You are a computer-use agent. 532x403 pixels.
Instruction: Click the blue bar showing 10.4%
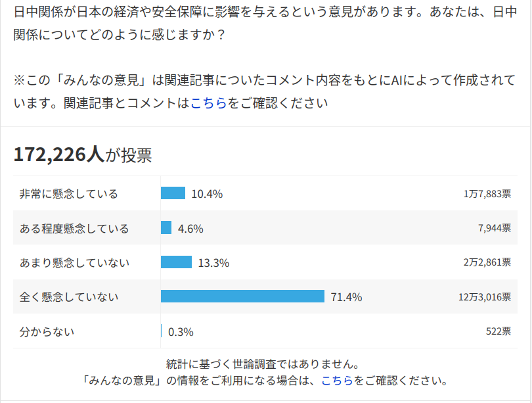(173, 193)
